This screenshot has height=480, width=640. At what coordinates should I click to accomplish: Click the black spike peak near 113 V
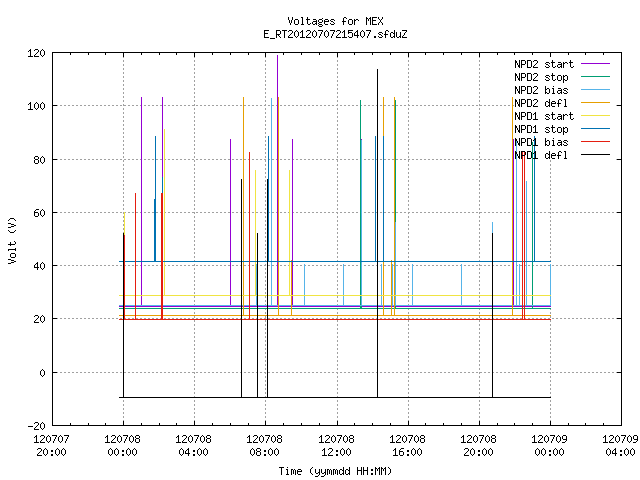click(x=378, y=70)
